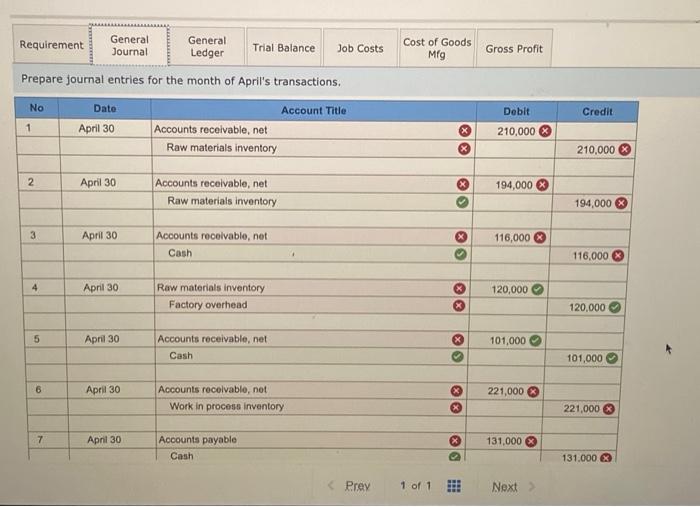Click red X next to 194,000 debit

(542, 185)
